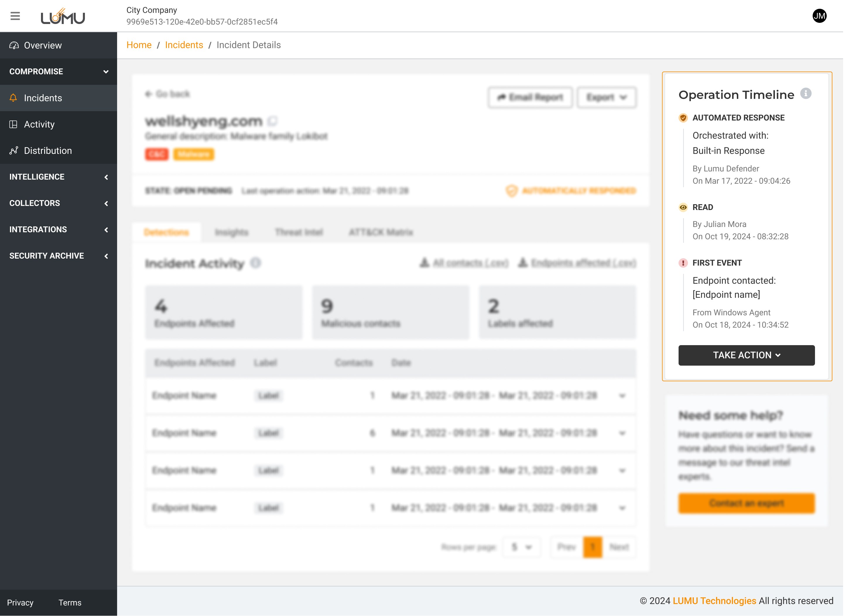The image size is (851, 616).
Task: Open Activity in the sidebar
Action: click(x=40, y=124)
